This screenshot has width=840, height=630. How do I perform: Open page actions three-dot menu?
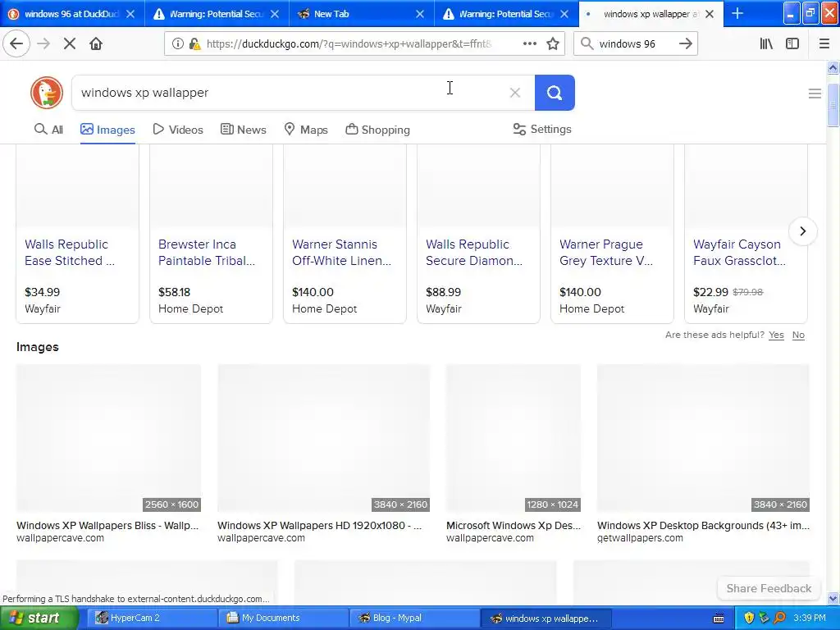point(529,43)
